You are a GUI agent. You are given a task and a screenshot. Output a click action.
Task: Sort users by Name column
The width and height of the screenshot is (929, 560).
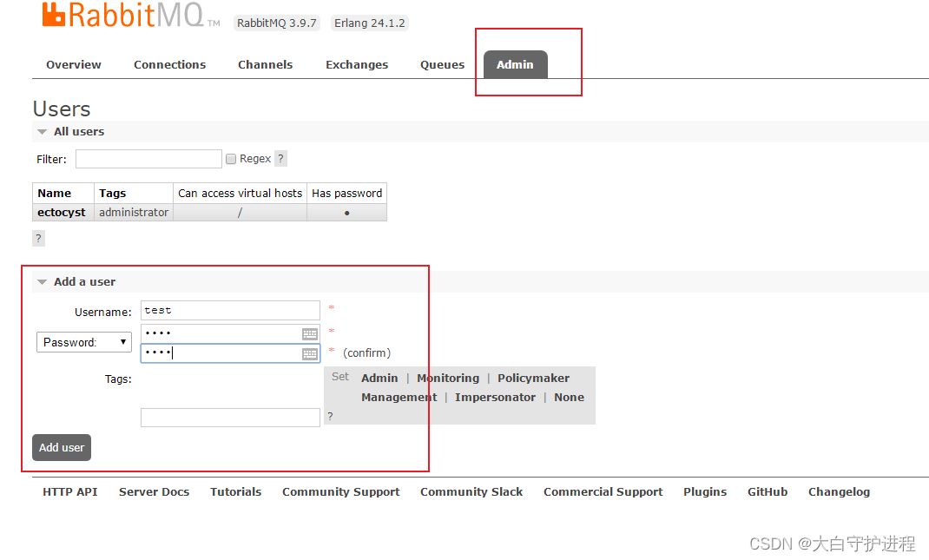coord(54,194)
